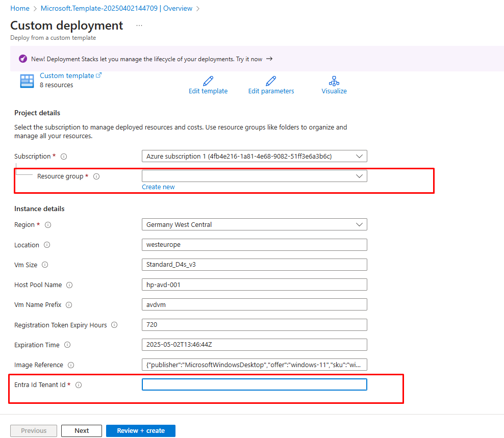Click the Project details heading

(x=37, y=113)
